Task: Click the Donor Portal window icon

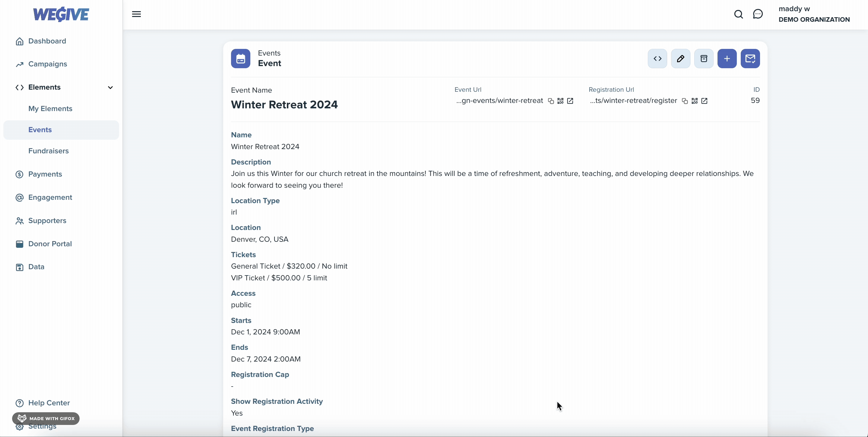Action: click(x=20, y=244)
